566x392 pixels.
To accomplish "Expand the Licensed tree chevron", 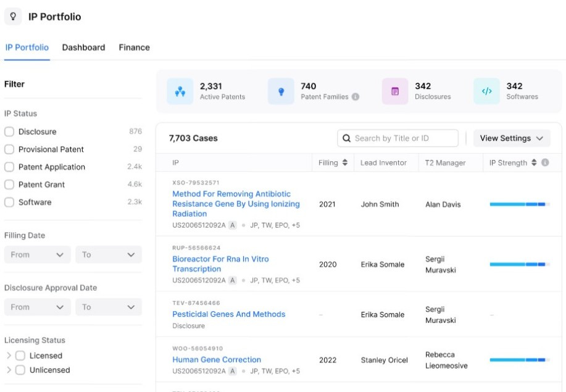I will click(9, 356).
